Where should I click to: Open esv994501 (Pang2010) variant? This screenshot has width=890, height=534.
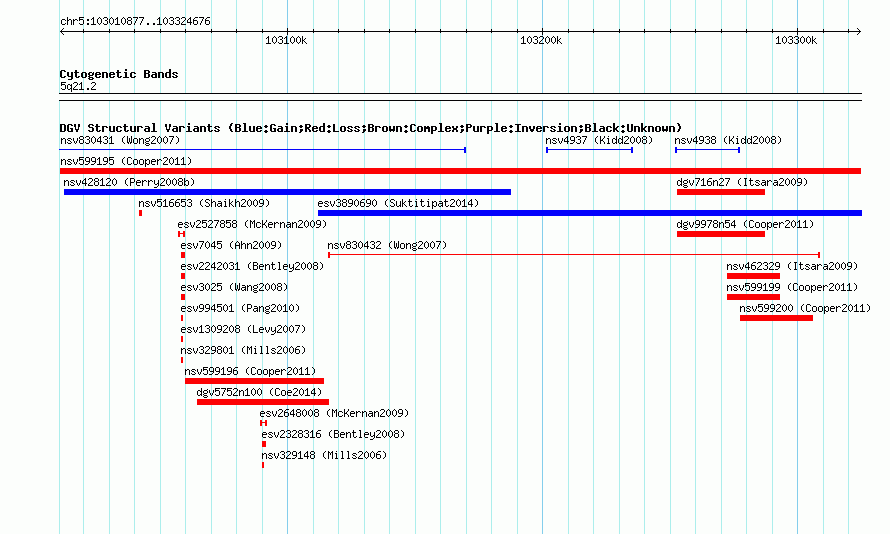click(x=240, y=308)
